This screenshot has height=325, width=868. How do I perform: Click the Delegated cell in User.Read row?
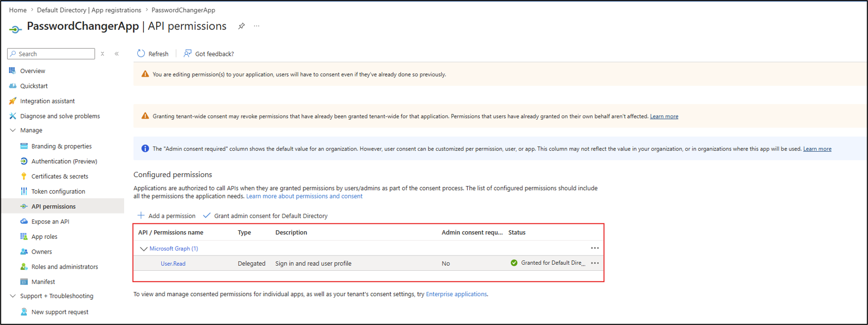click(251, 264)
